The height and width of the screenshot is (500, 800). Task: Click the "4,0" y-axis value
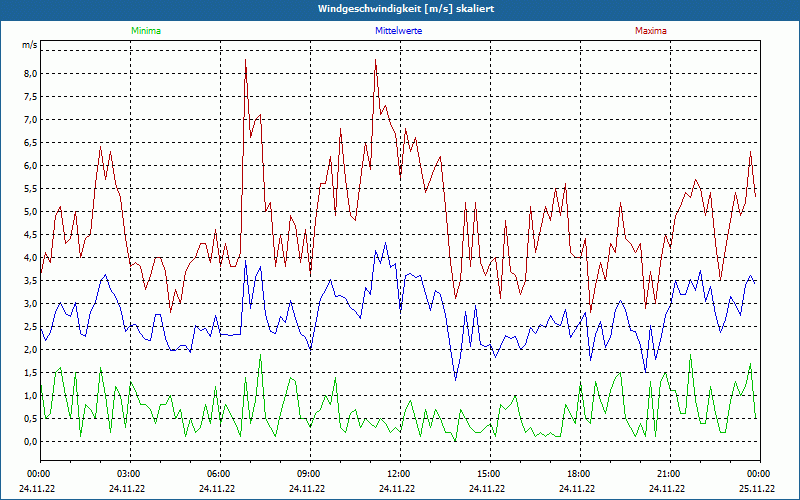31,257
